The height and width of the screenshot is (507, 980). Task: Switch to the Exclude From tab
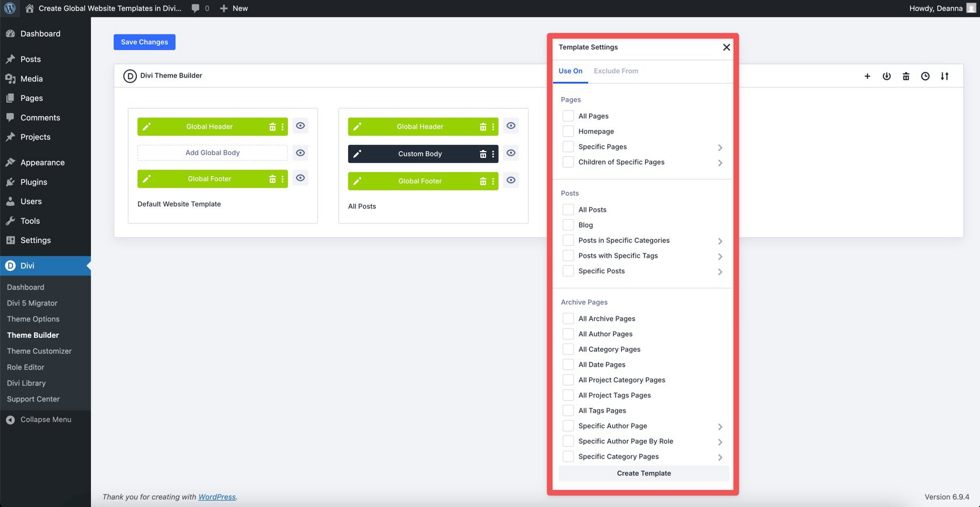click(616, 71)
